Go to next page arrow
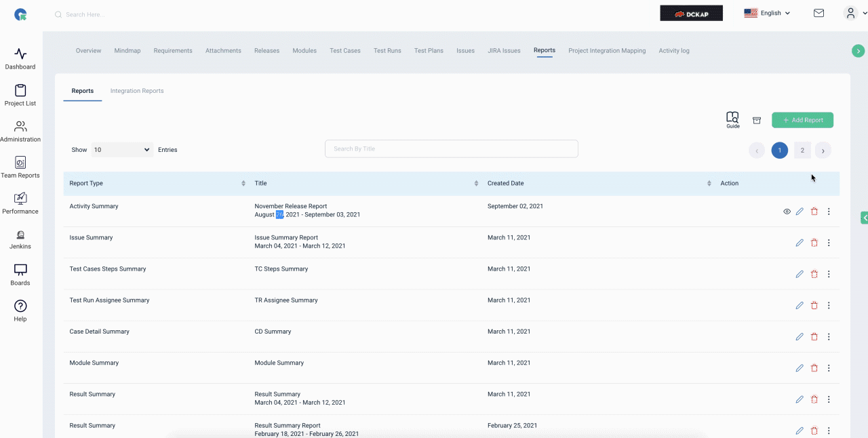Viewport: 868px width, 438px height. [x=823, y=151]
